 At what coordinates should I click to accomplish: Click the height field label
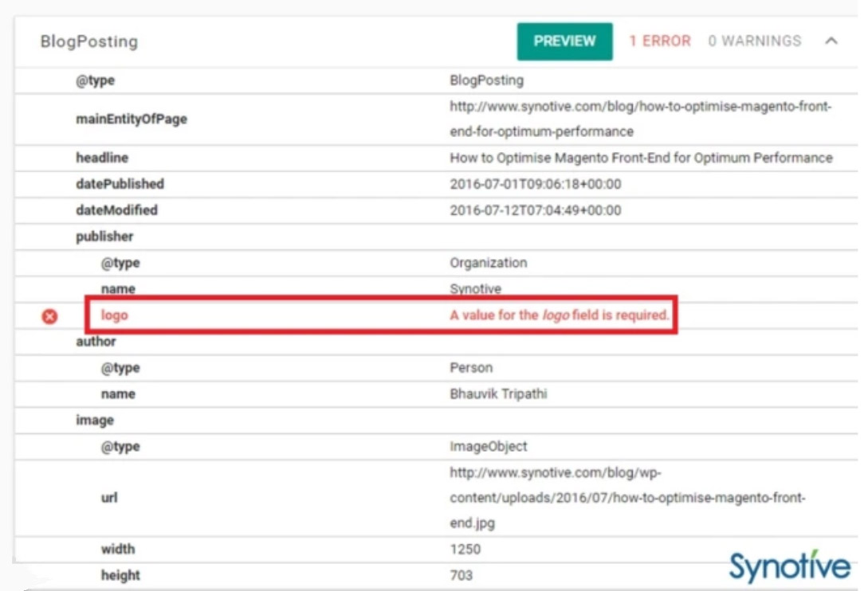pyautogui.click(x=120, y=576)
